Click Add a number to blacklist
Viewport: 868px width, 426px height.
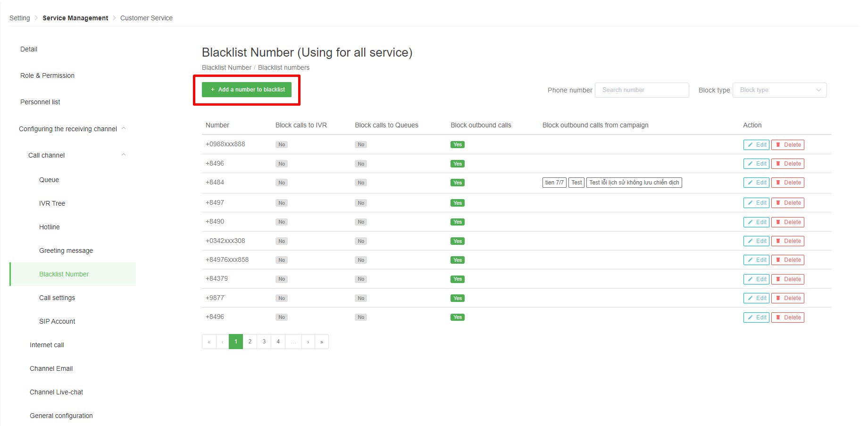click(x=247, y=90)
